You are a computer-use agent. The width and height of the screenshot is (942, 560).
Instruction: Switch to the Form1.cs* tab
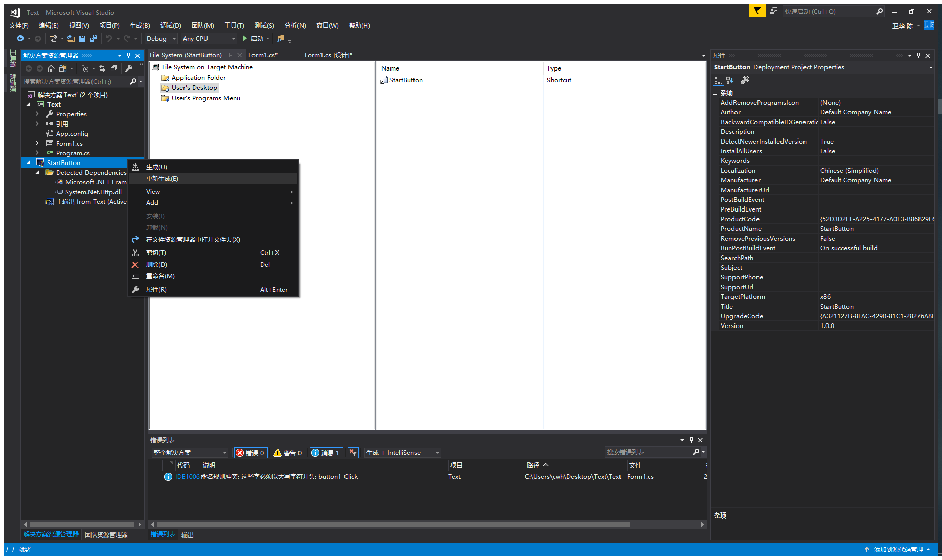point(263,55)
